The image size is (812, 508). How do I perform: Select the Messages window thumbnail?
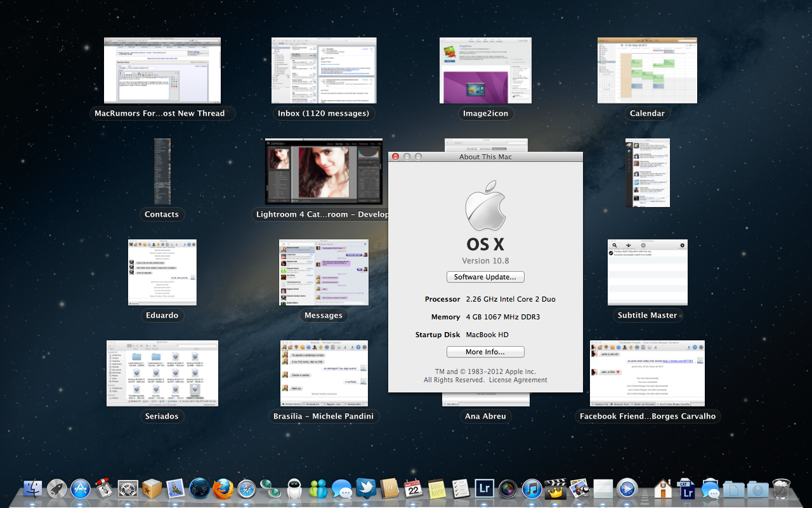(x=324, y=272)
